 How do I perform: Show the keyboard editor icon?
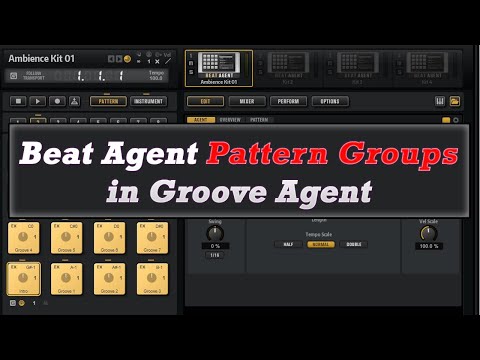pos(440,101)
